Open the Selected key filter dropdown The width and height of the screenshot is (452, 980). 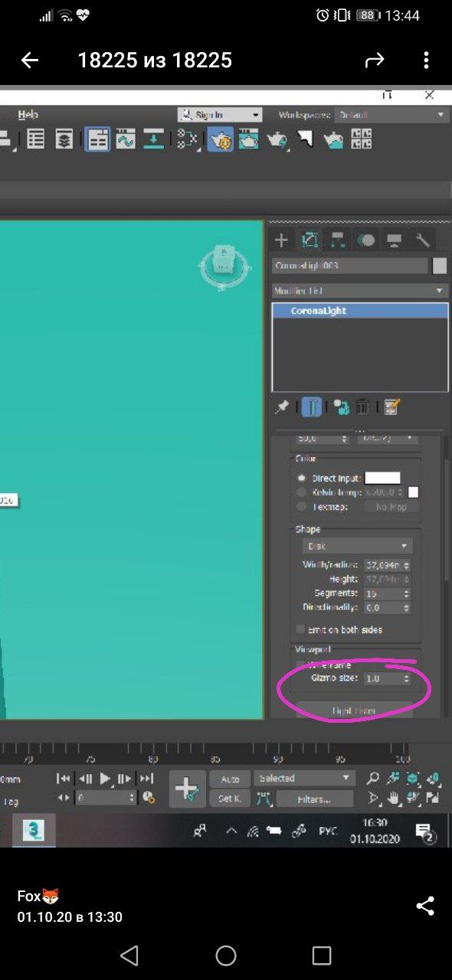[304, 779]
